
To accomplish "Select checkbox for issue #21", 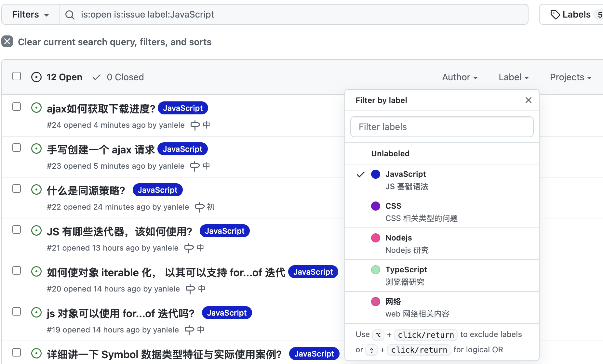I will point(17,229).
